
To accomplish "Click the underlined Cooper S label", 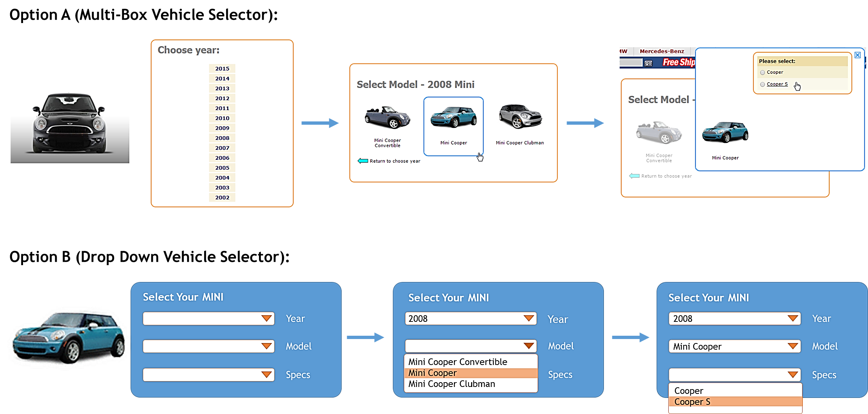I will pos(777,84).
